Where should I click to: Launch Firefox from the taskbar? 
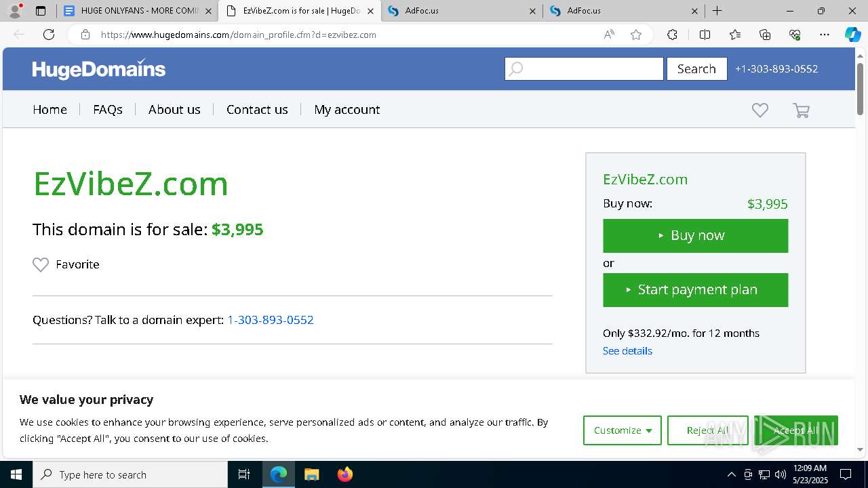pos(345,474)
